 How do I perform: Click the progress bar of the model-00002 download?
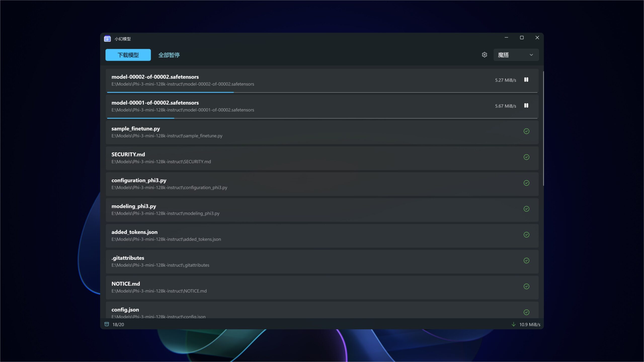click(x=322, y=93)
